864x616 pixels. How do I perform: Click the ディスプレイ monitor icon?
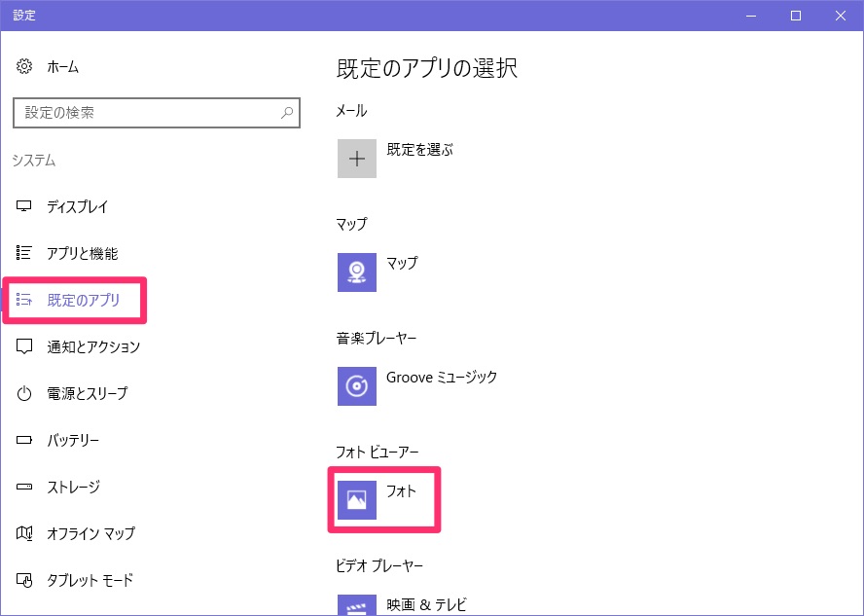pyautogui.click(x=23, y=206)
